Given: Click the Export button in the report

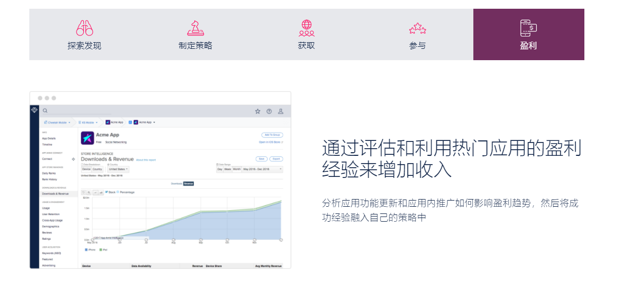Looking at the screenshot, I should (276, 159).
